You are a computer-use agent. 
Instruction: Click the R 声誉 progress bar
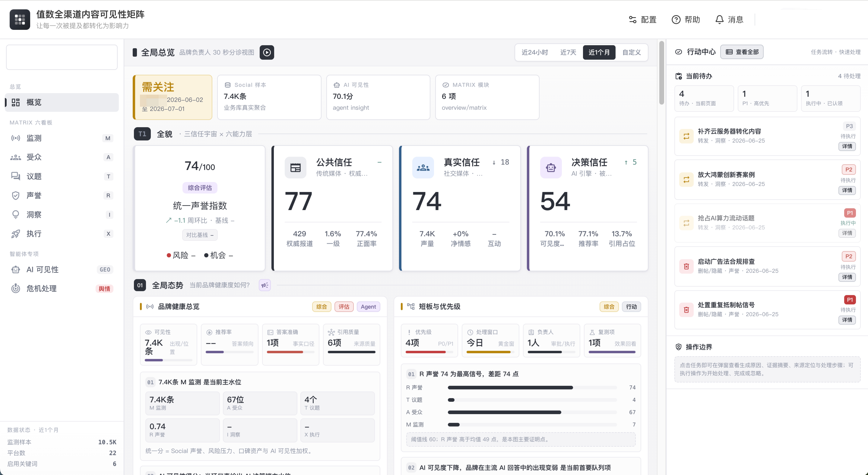[532, 387]
